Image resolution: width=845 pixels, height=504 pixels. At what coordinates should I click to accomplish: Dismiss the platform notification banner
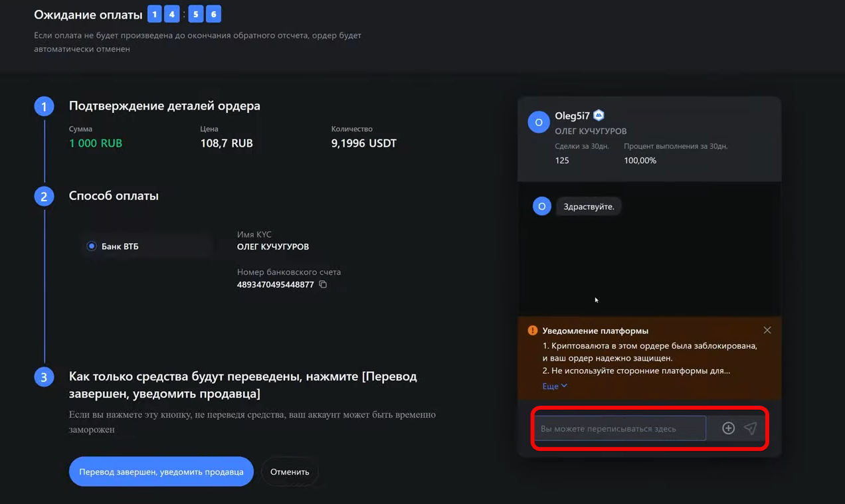pyautogui.click(x=767, y=330)
